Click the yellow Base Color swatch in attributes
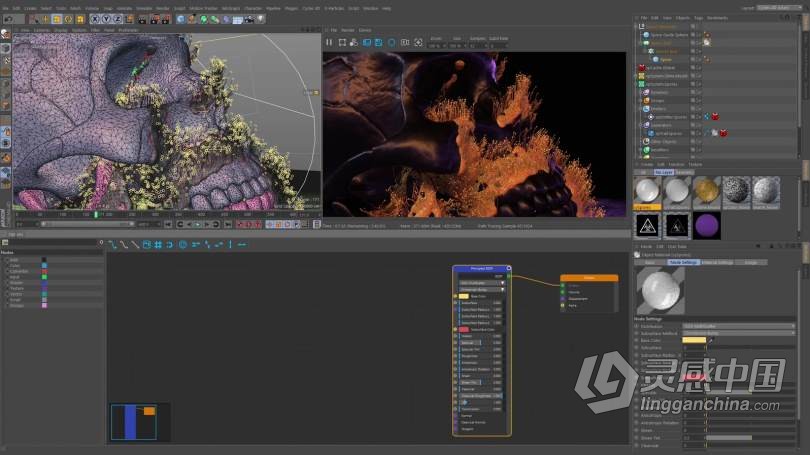 694,340
